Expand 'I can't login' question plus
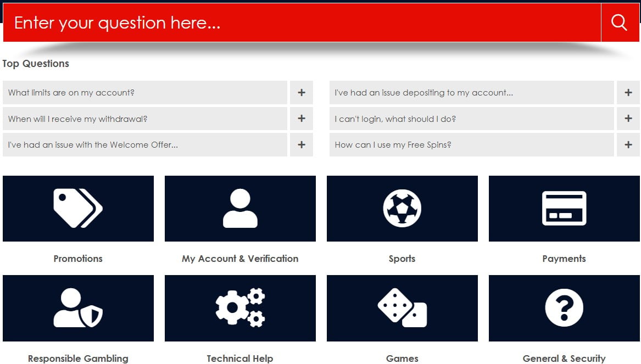Image resolution: width=641 pixels, height=364 pixels. (x=628, y=119)
